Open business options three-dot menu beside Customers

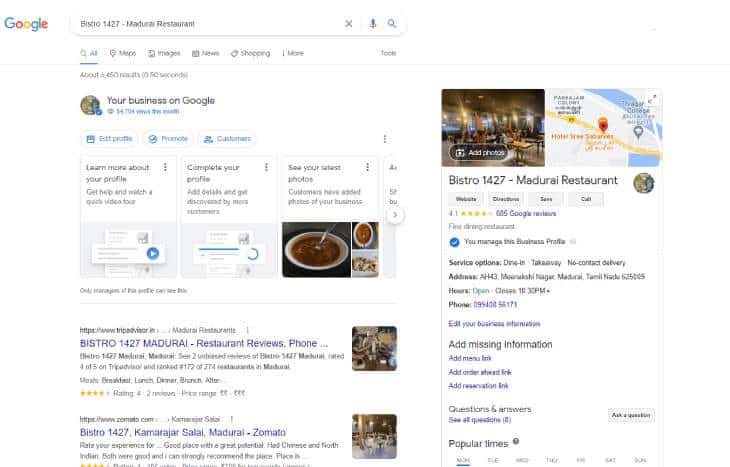click(385, 139)
